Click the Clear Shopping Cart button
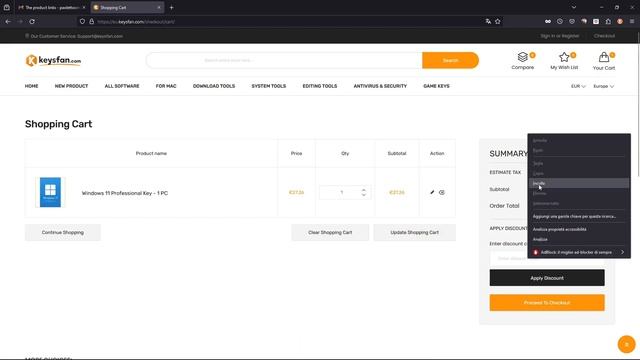The image size is (640, 360). (x=330, y=232)
